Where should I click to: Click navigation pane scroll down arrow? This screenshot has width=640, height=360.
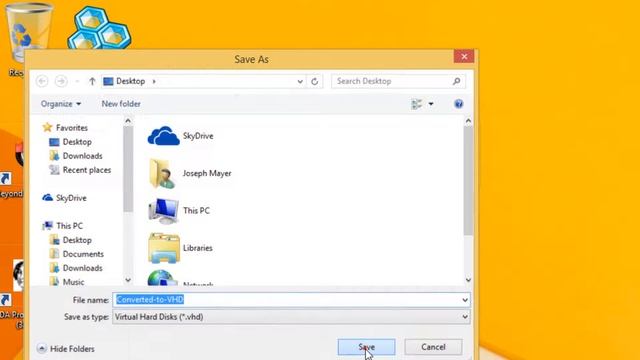128,280
